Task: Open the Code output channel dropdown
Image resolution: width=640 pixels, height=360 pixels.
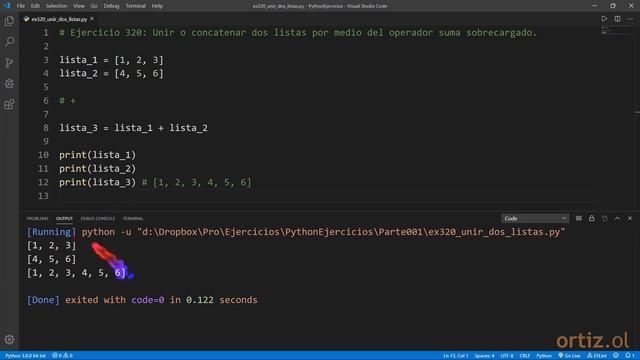Action: (535, 218)
